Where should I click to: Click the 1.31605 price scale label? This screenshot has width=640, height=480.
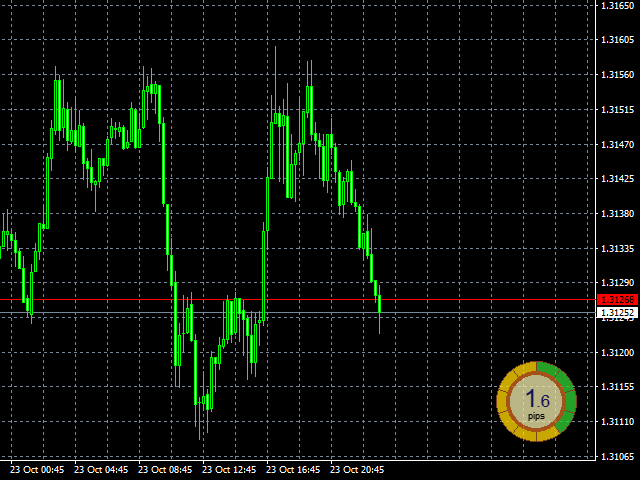coord(617,41)
